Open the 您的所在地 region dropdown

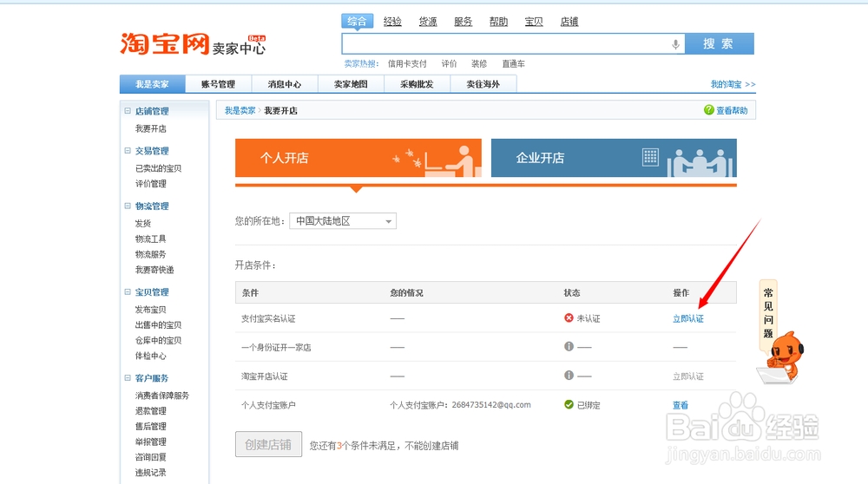[x=343, y=221]
